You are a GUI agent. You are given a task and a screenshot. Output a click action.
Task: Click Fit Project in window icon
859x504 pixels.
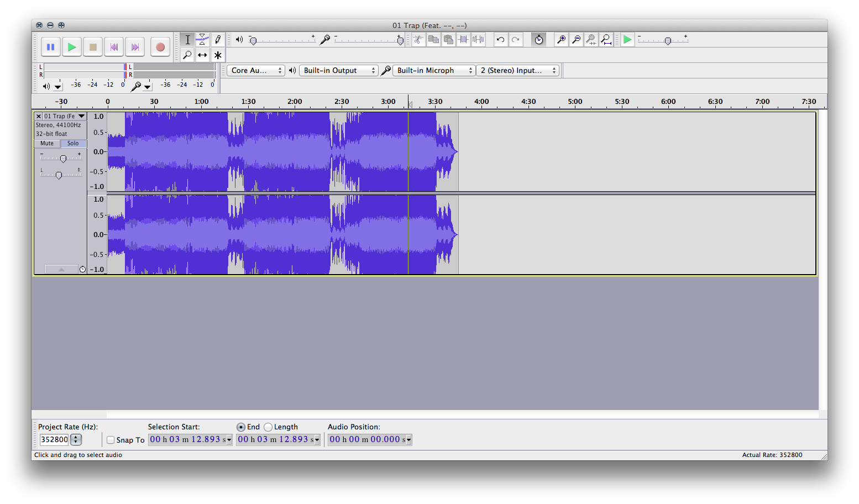(606, 40)
